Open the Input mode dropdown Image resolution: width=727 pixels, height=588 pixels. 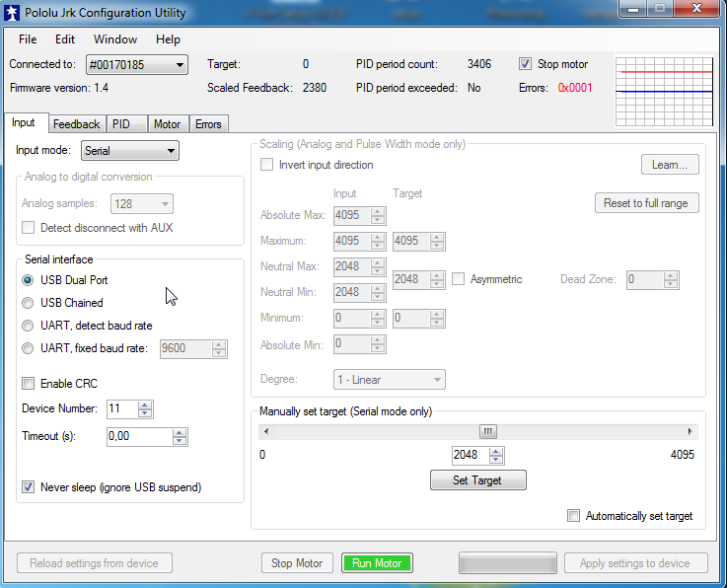coord(130,151)
